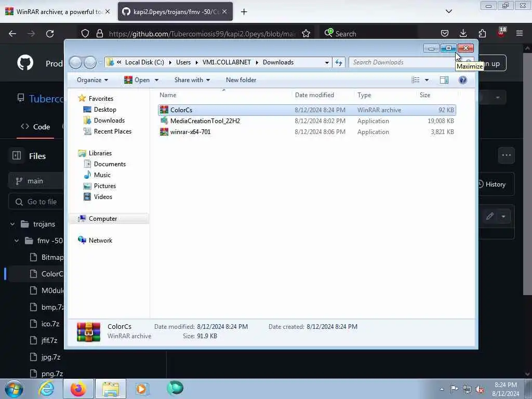Click Local Disk (C:) breadcrumb

(x=144, y=62)
